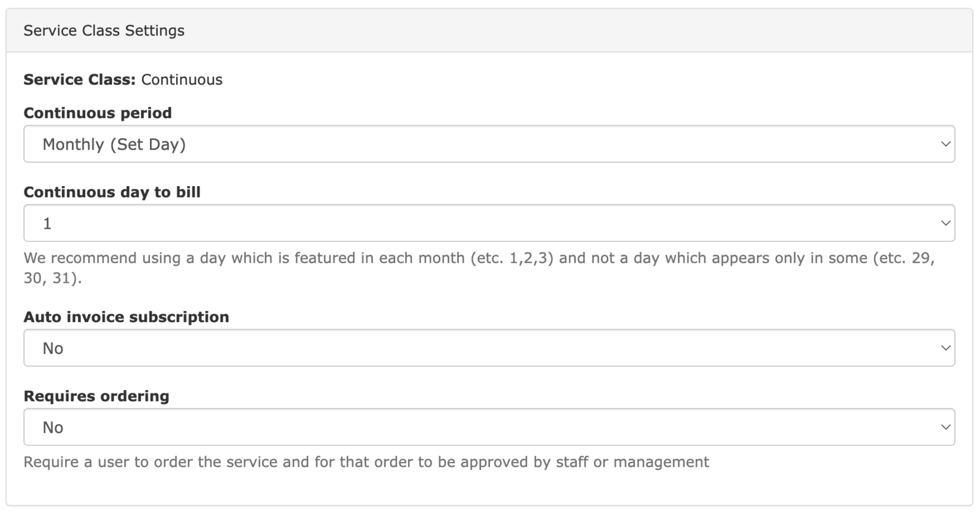Screen dimensions: 980x515
Task: Click the No value under Requires ordering
Action: click(x=53, y=428)
